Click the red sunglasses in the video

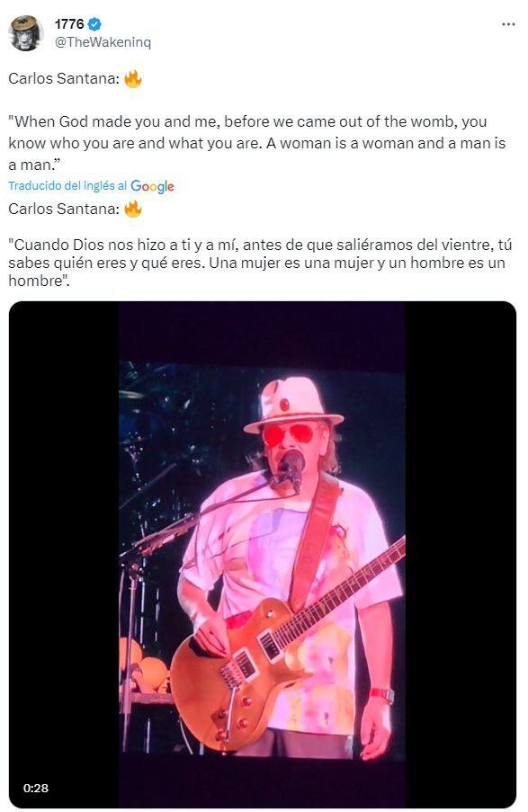coord(288,434)
